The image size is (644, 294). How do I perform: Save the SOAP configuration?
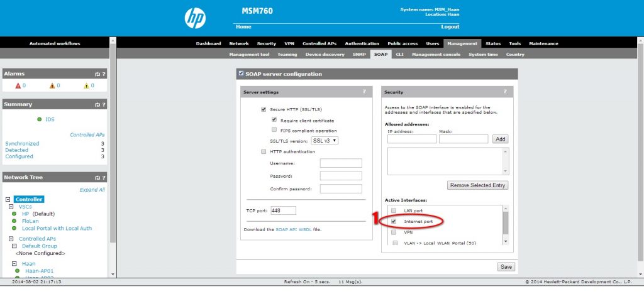506,267
